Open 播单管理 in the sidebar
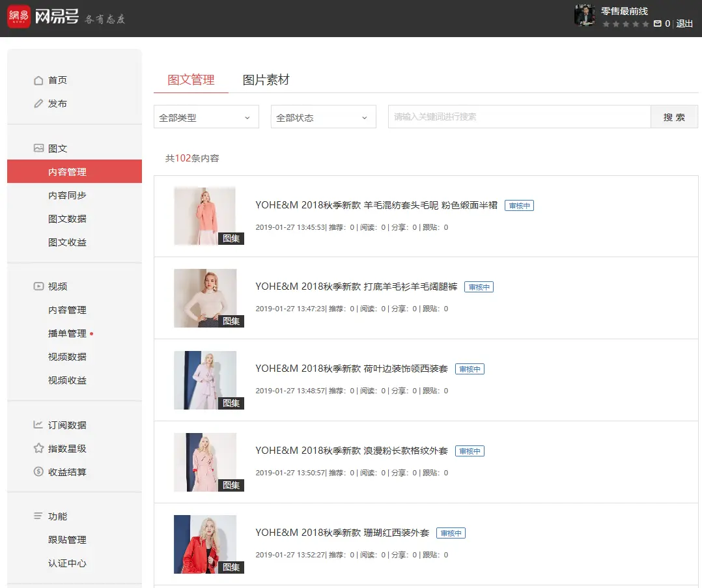This screenshot has height=588, width=702. click(67, 333)
